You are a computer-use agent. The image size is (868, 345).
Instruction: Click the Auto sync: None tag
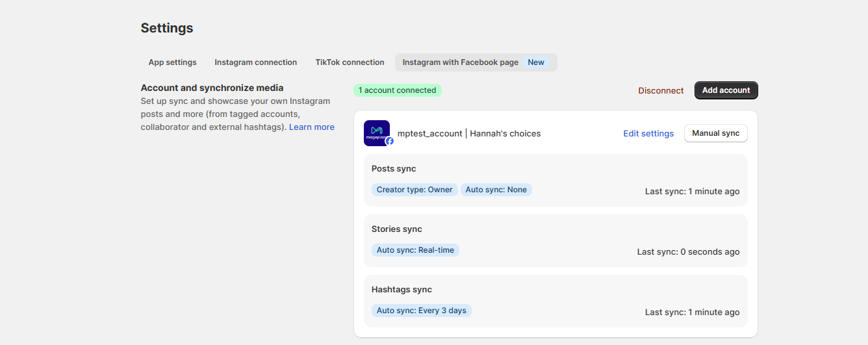[496, 190]
